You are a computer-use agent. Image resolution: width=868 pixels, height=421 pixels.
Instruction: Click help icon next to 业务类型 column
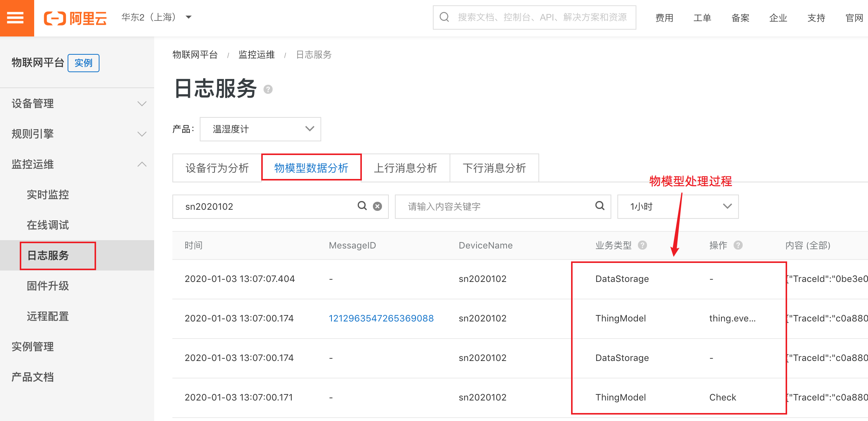642,245
